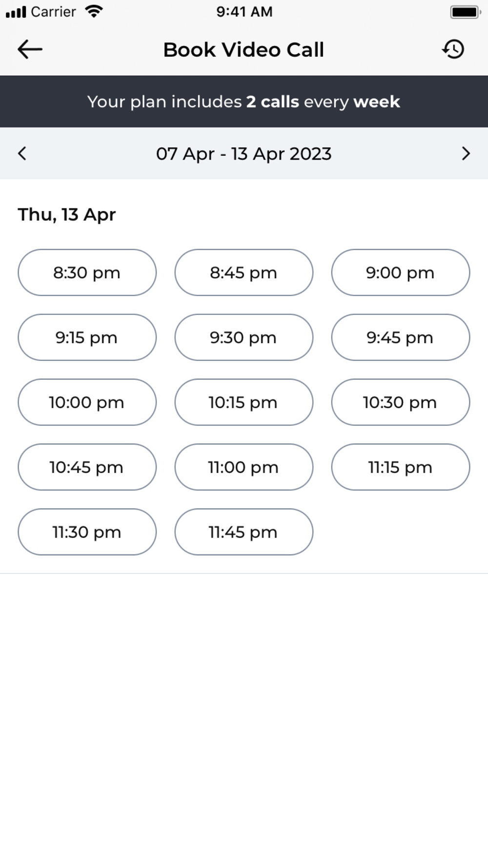Screen dimensions: 488x868
Task: Go to the previous week chevron
Action: coord(22,154)
